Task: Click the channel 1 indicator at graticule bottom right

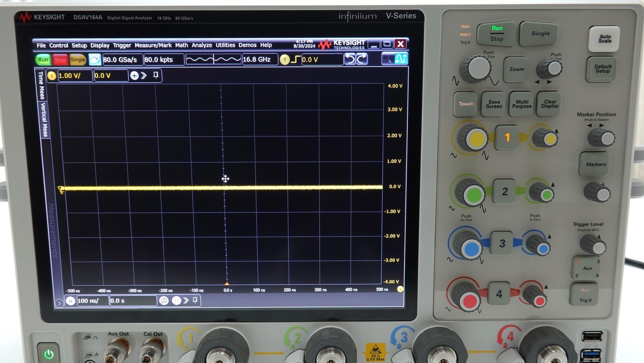Action: pyautogui.click(x=400, y=289)
